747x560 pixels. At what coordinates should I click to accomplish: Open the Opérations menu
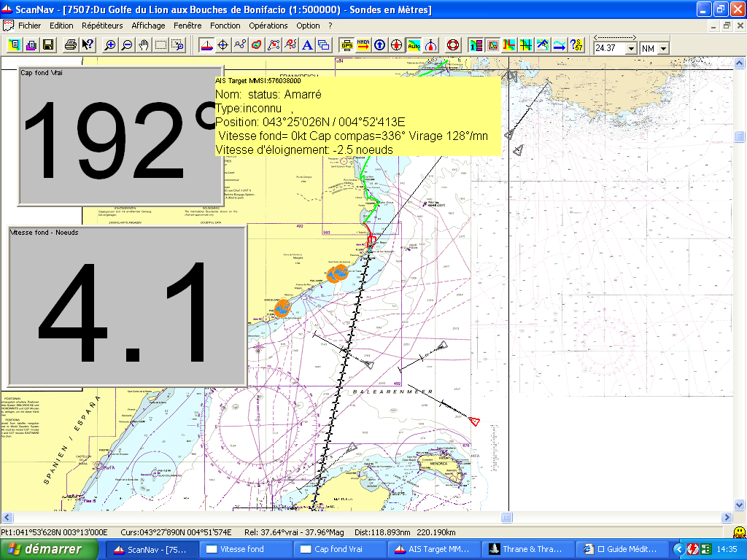[268, 26]
